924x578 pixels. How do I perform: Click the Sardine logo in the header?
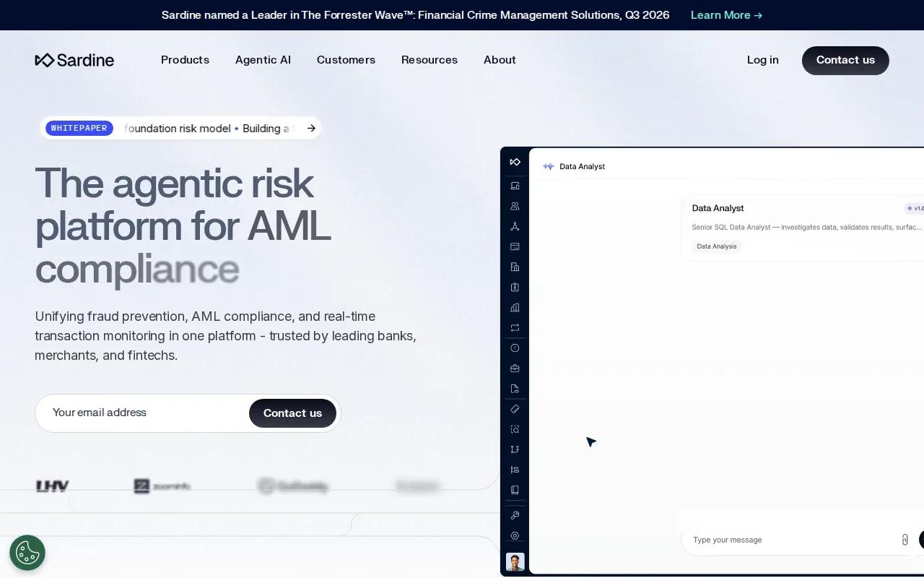coord(74,60)
